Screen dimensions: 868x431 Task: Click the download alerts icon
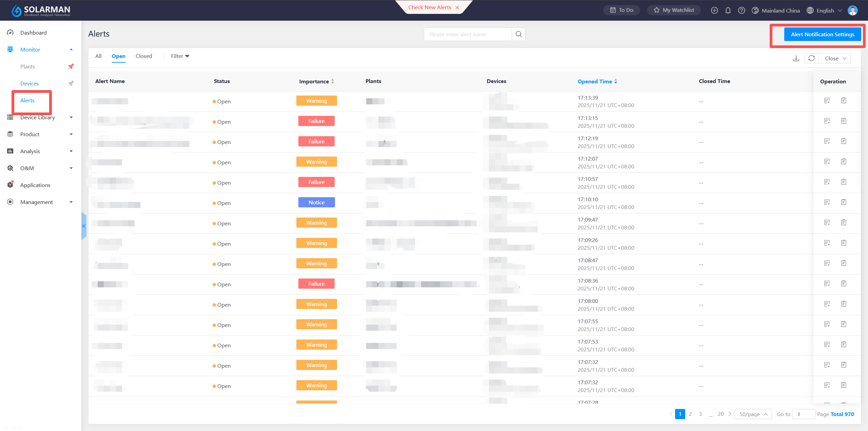click(796, 58)
